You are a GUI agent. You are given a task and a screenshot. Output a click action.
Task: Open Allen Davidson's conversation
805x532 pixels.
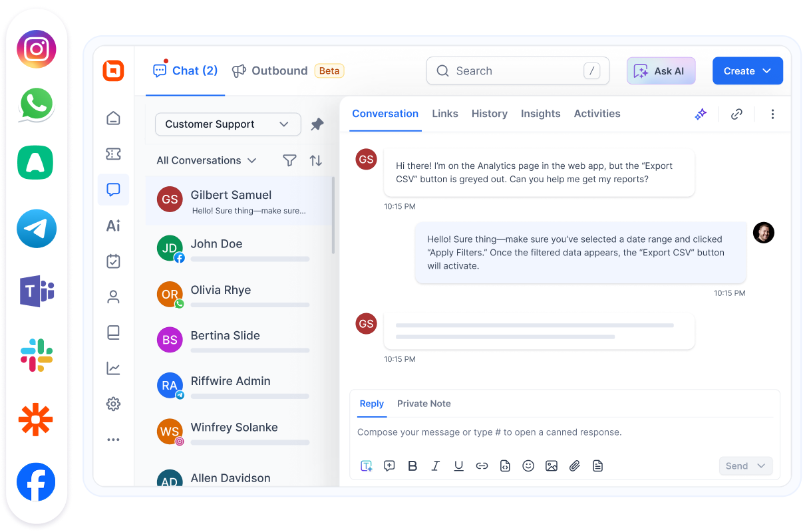tap(239, 477)
